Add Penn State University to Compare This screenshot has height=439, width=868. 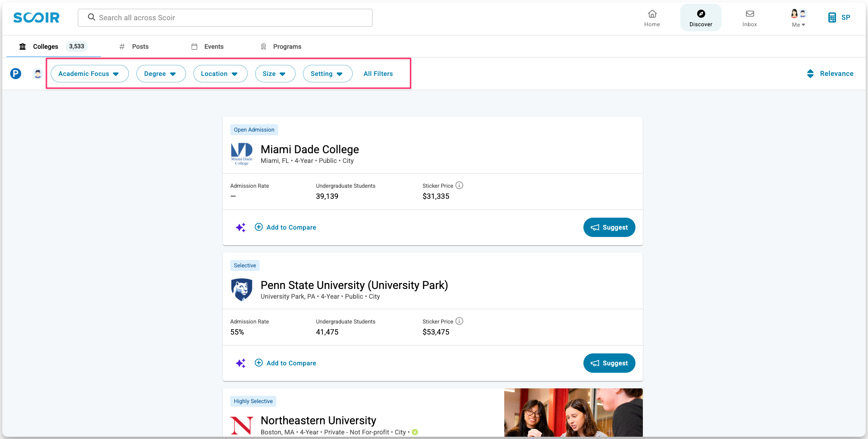coord(285,363)
